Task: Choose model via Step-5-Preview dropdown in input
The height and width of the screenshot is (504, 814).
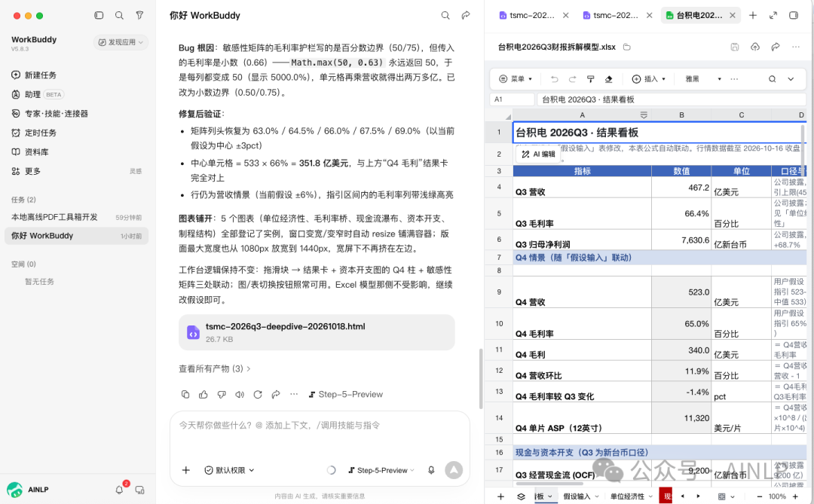Action: (381, 470)
